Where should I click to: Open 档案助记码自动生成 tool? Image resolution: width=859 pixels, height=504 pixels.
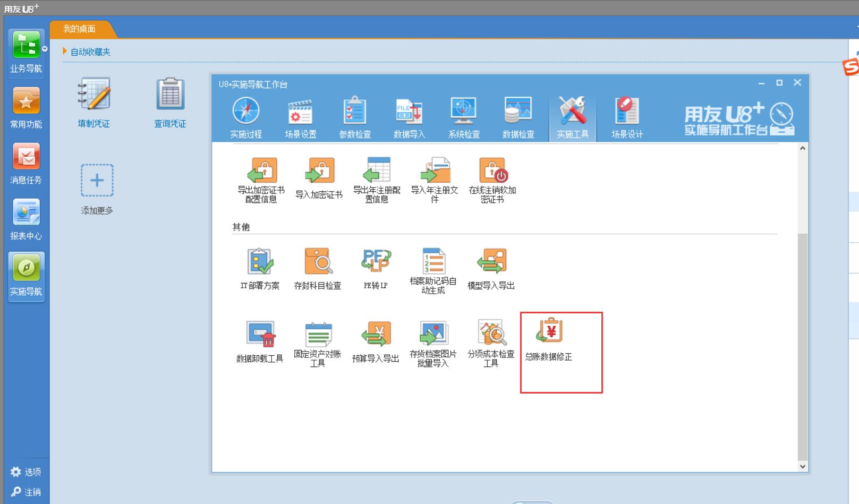point(433,271)
